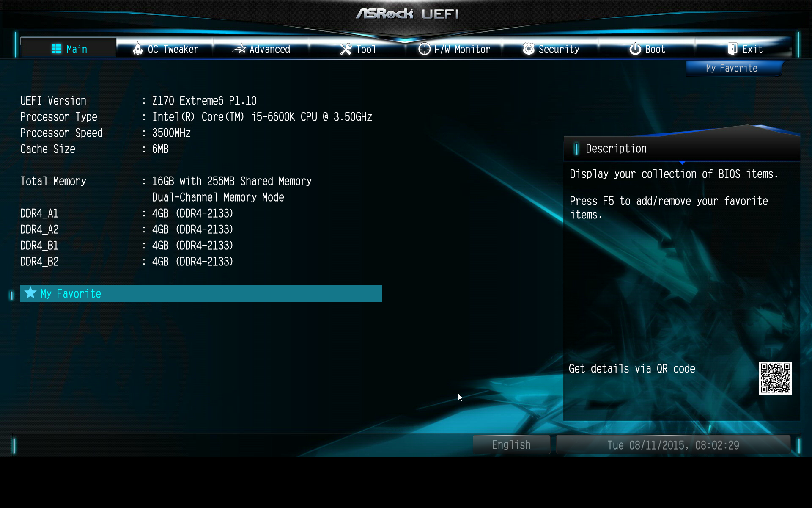The height and width of the screenshot is (508, 812).
Task: Select the Exit tab
Action: tap(743, 48)
